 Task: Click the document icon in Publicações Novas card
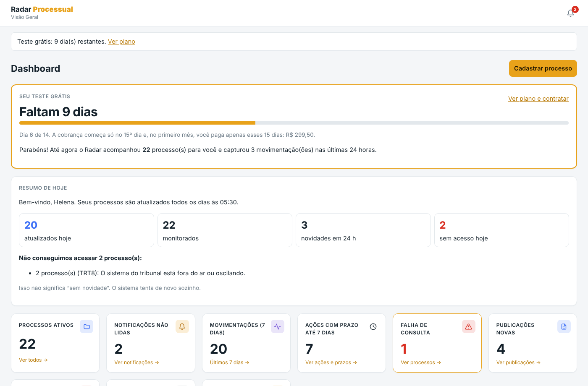[x=564, y=326]
